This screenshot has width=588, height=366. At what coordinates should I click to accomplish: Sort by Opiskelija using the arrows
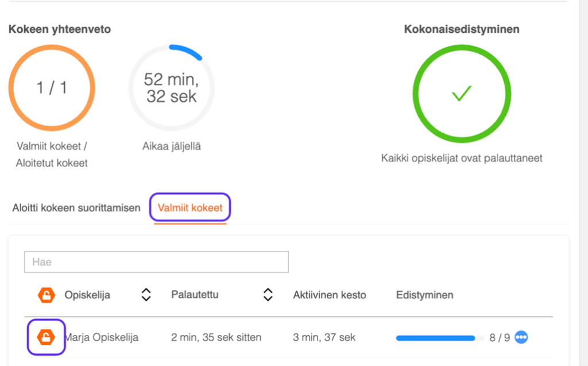coord(146,295)
